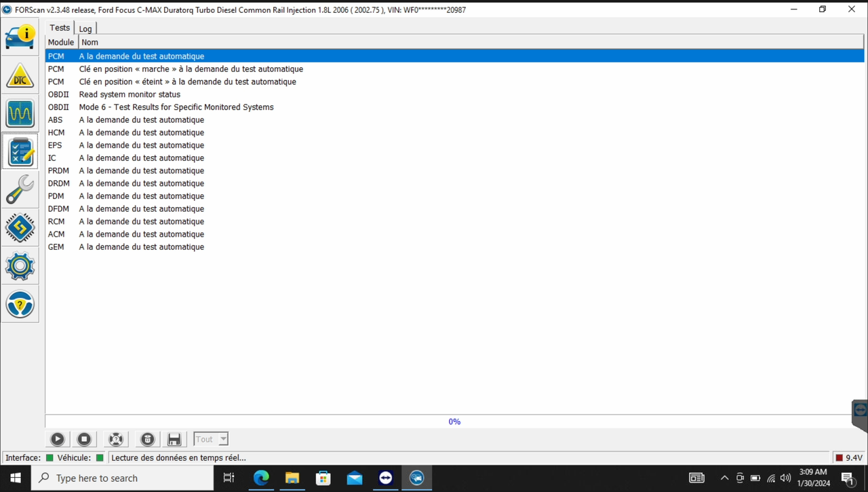Open the Service Functions wrench panel
The image size is (868, 492).
pos(20,190)
